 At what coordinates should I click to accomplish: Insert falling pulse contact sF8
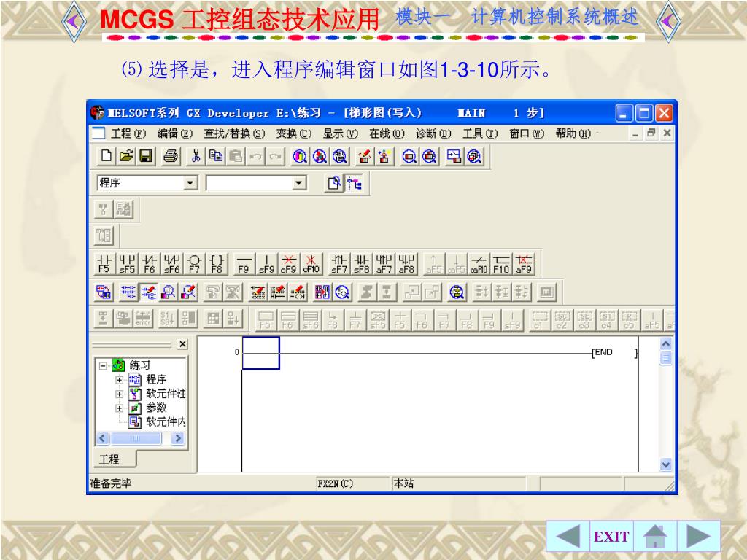click(362, 264)
